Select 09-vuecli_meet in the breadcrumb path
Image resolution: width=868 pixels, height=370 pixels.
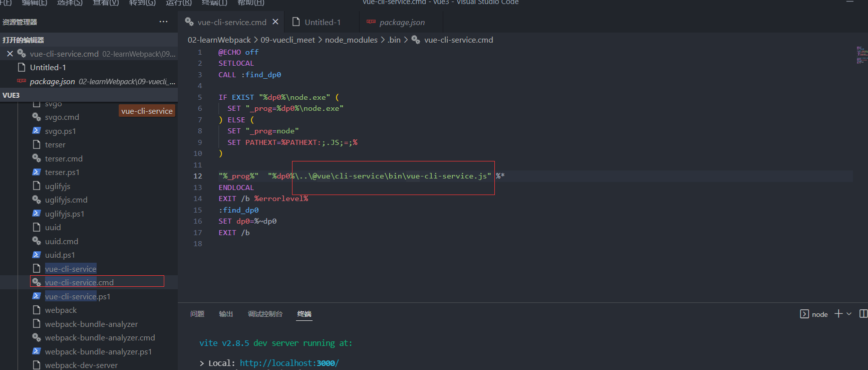[288, 40]
